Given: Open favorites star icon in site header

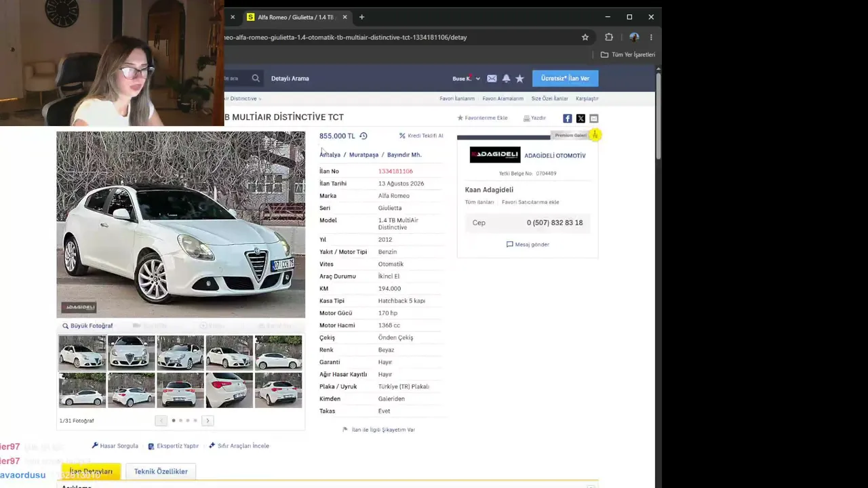Looking at the screenshot, I should point(519,79).
